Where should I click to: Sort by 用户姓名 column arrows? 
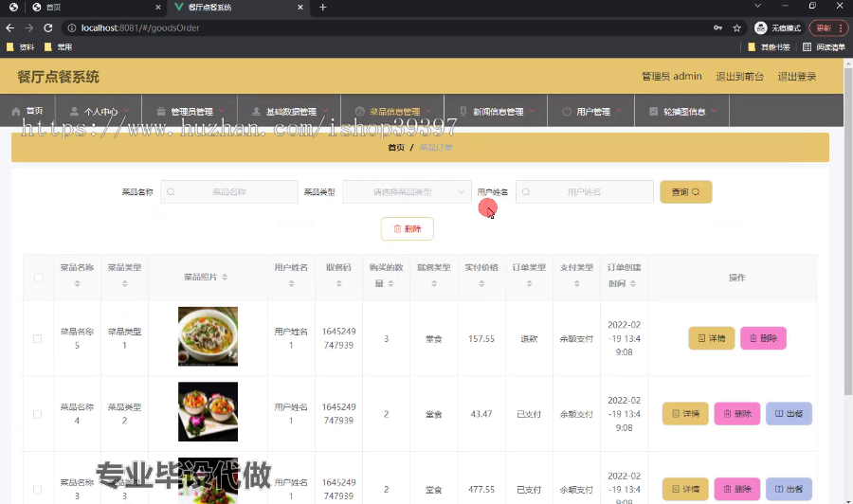click(291, 283)
